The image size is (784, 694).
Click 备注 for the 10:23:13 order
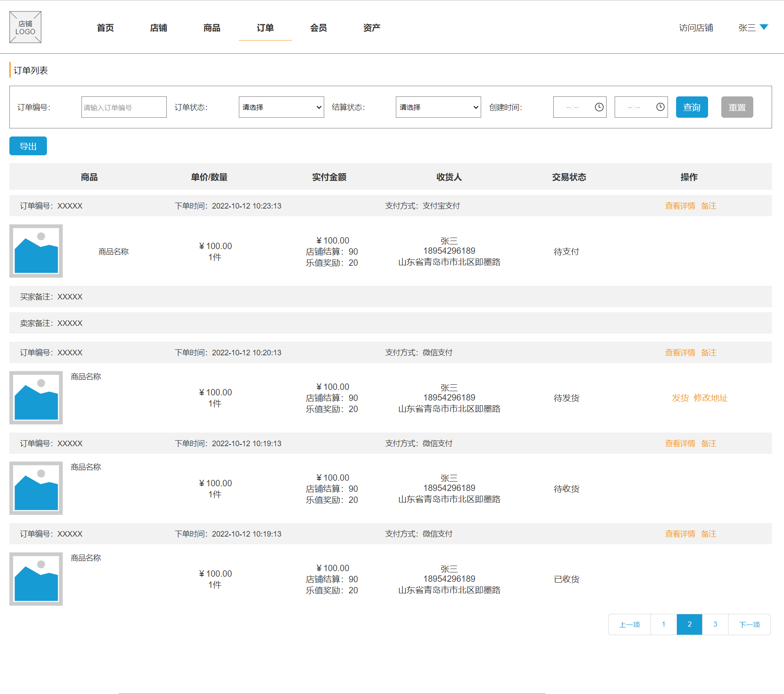pos(709,206)
